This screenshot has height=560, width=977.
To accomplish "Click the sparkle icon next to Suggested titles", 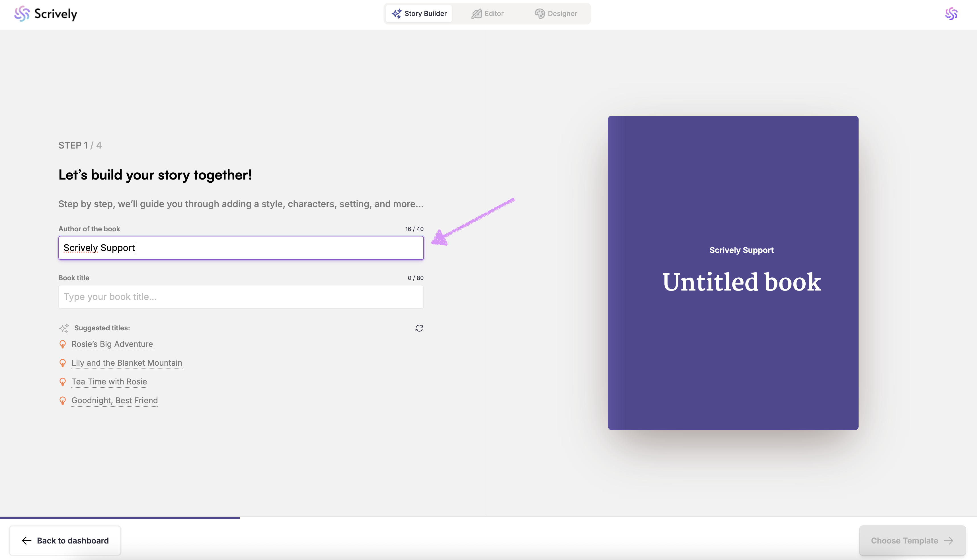I will 64,328.
